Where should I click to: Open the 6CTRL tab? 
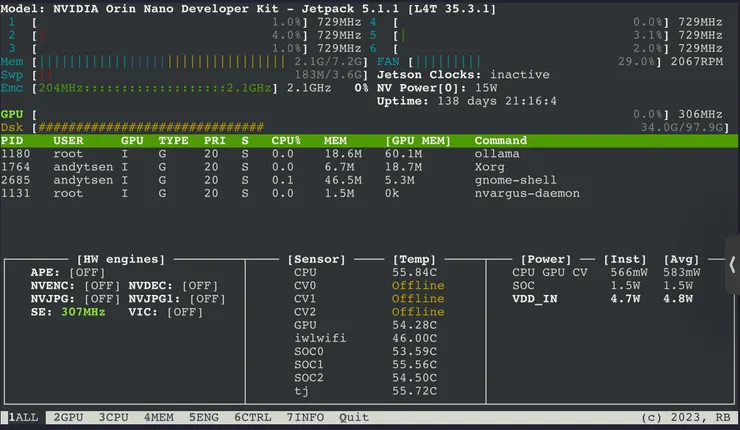click(x=252, y=417)
